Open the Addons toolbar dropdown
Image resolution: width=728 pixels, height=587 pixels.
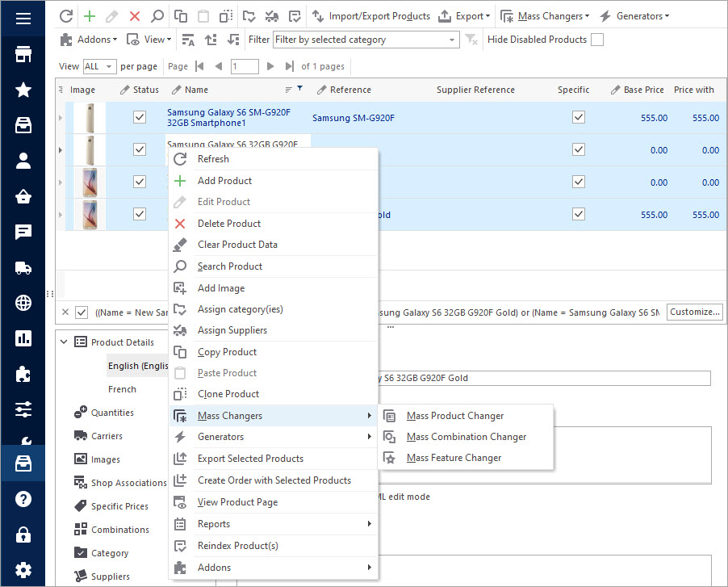[89, 40]
